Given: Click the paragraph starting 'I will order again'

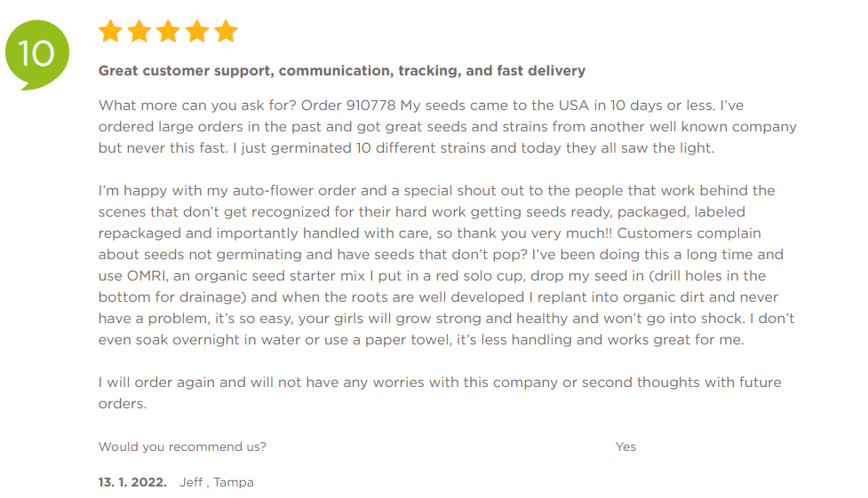Looking at the screenshot, I should (439, 383).
